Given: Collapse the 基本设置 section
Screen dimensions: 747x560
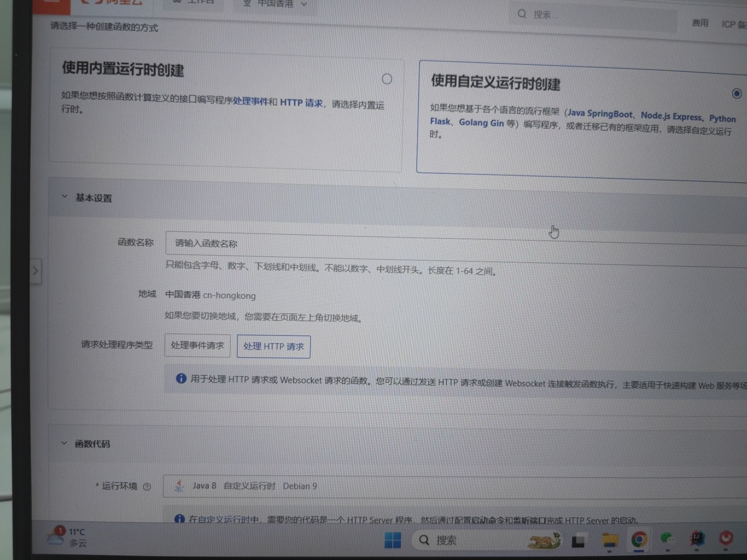Looking at the screenshot, I should tap(65, 197).
